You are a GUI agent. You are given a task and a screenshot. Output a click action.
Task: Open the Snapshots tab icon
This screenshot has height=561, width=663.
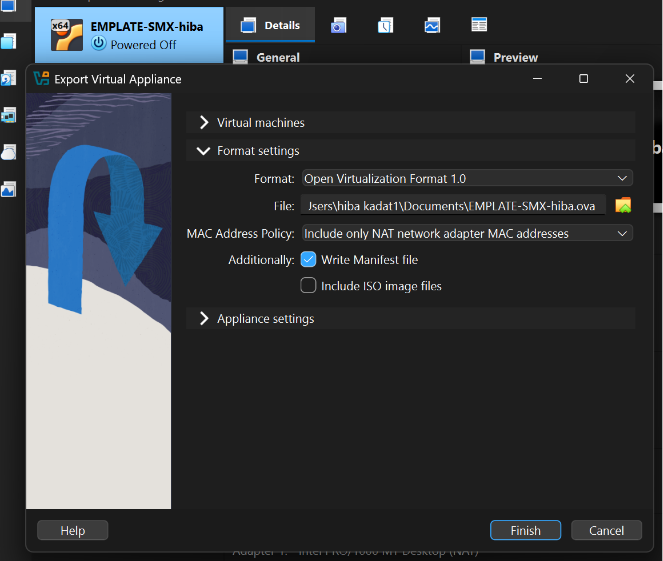pos(338,25)
